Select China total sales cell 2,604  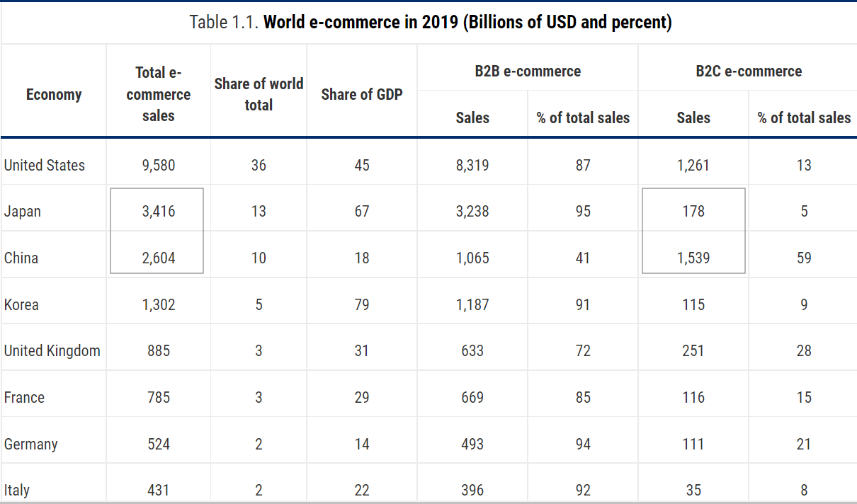tap(159, 258)
